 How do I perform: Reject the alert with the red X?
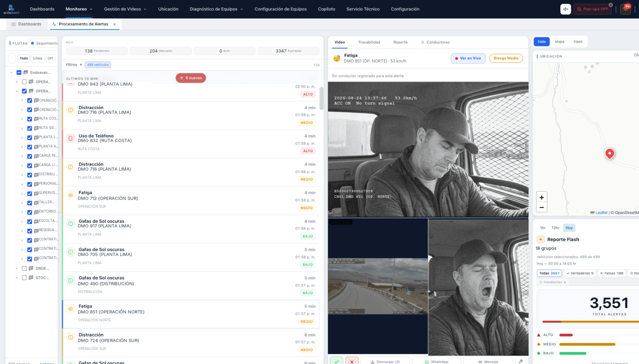tap(352, 361)
